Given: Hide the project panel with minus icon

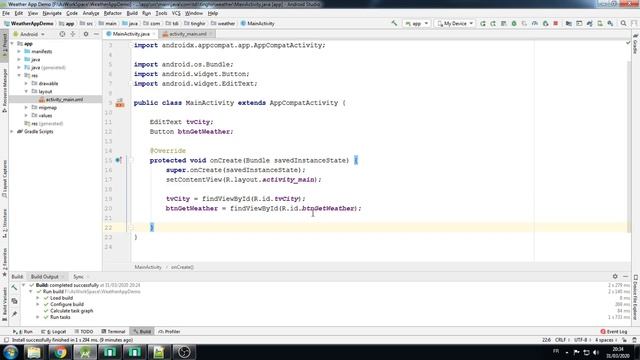Looking at the screenshot, I should tap(96, 34).
